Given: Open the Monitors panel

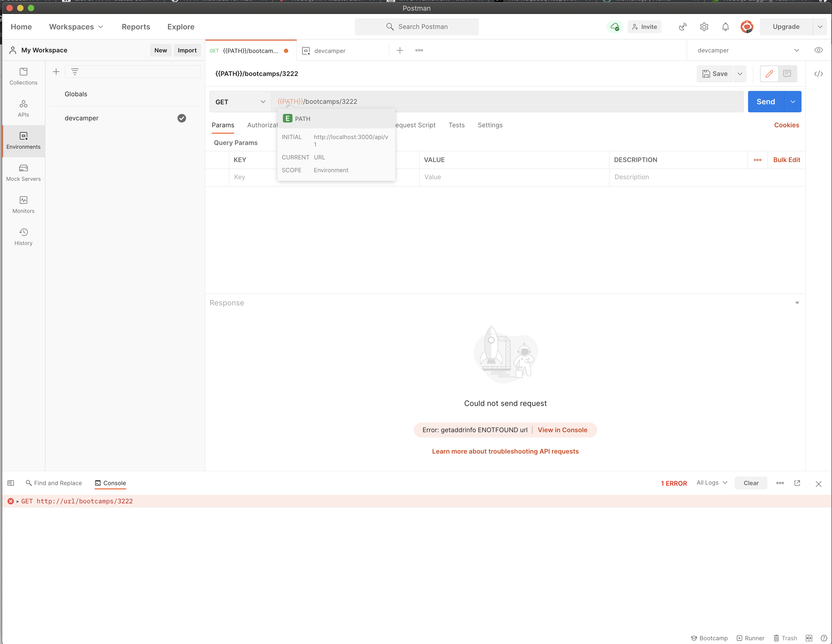Looking at the screenshot, I should point(23,204).
